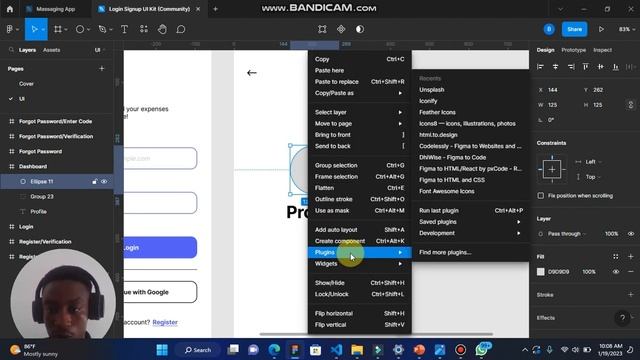
Task: Select the Hand tool
Action: coord(162,29)
